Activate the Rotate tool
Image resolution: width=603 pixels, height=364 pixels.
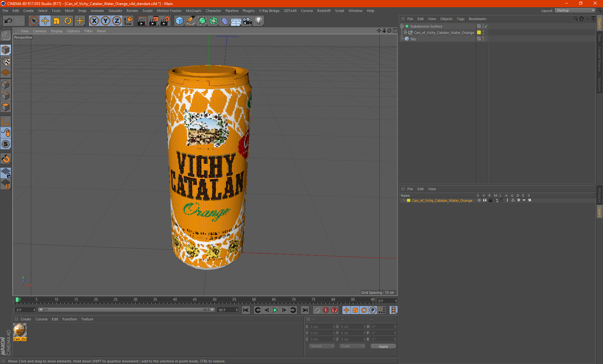tap(68, 21)
